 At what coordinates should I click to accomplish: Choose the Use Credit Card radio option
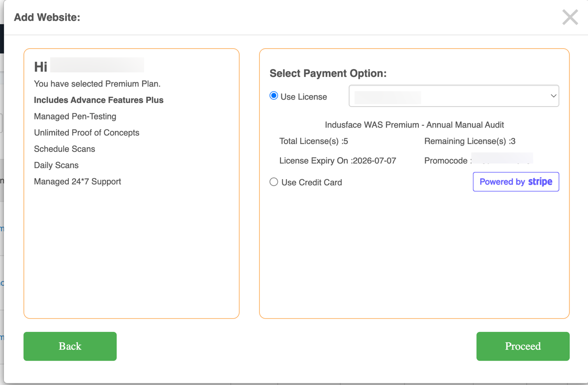click(274, 182)
